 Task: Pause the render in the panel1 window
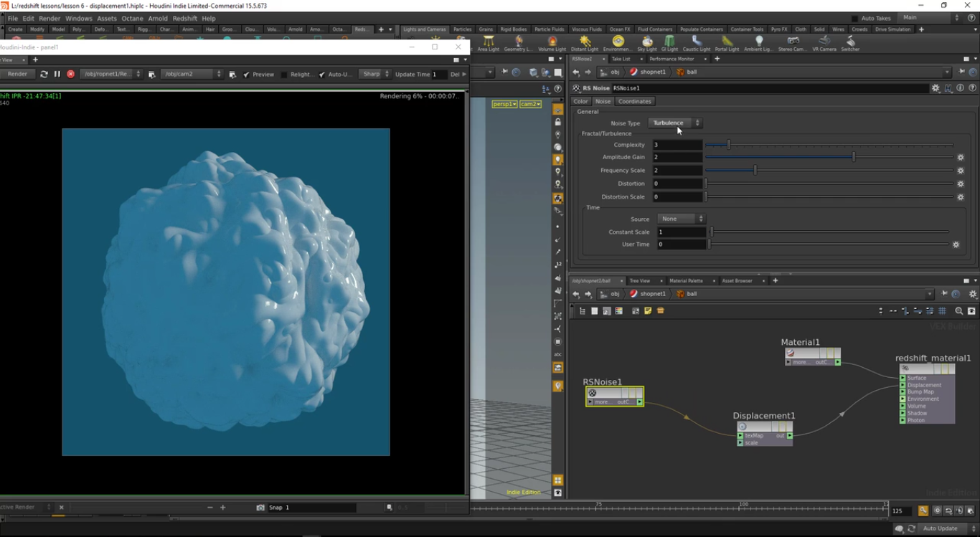57,74
